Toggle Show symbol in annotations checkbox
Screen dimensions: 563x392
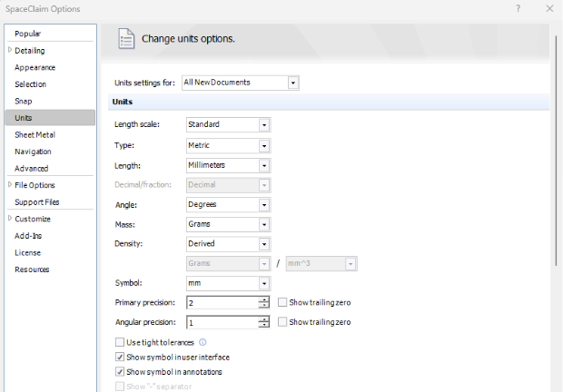coord(120,371)
